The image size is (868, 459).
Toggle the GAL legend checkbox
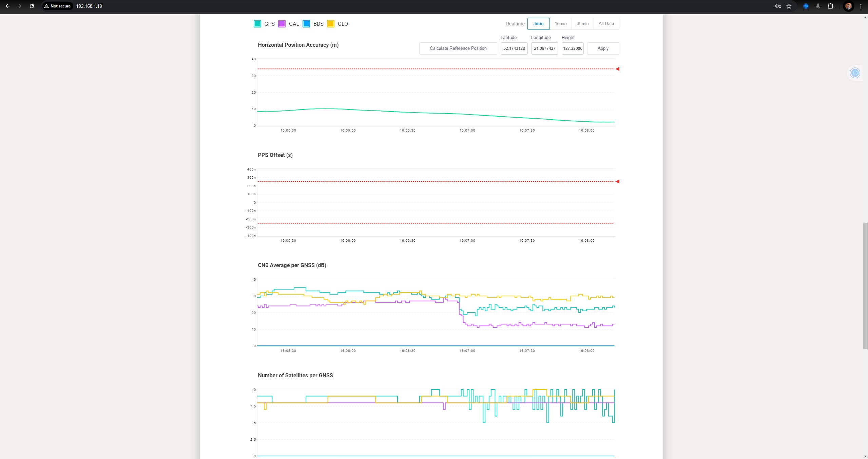(x=282, y=24)
